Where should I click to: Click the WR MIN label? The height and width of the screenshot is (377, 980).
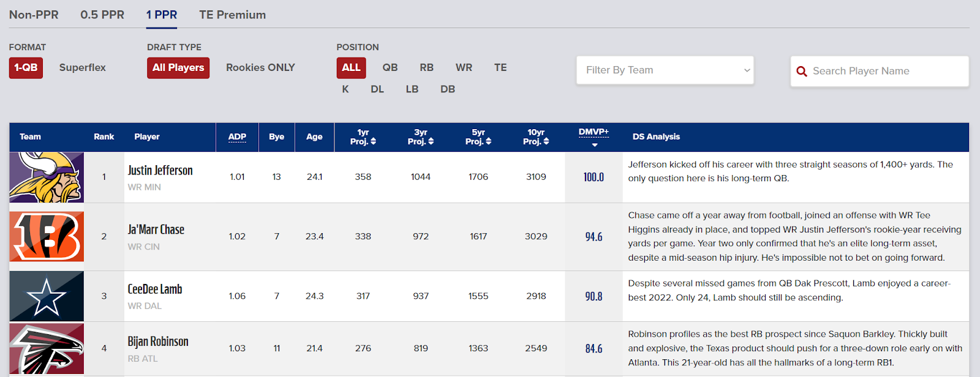(145, 187)
